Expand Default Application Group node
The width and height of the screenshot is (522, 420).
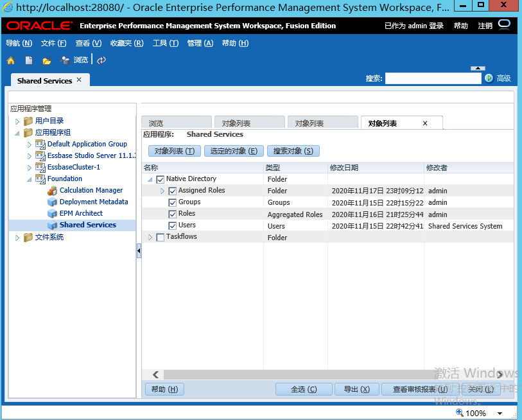[30, 144]
